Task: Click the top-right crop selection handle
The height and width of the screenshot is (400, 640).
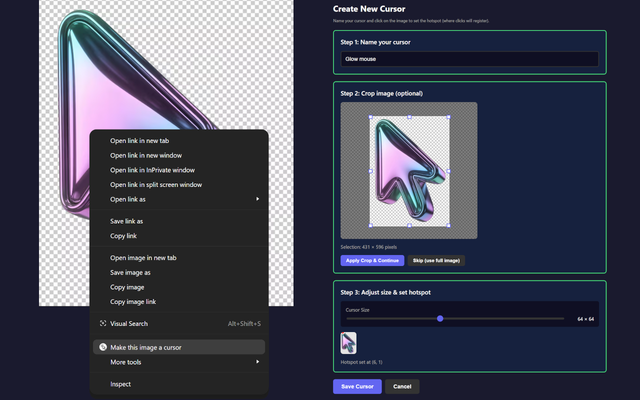Action: (x=449, y=117)
